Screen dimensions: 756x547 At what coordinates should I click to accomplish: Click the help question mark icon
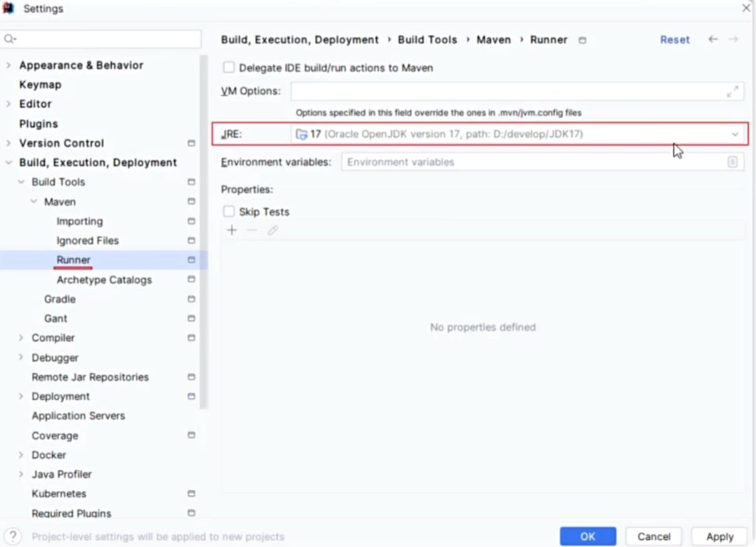[13, 536]
